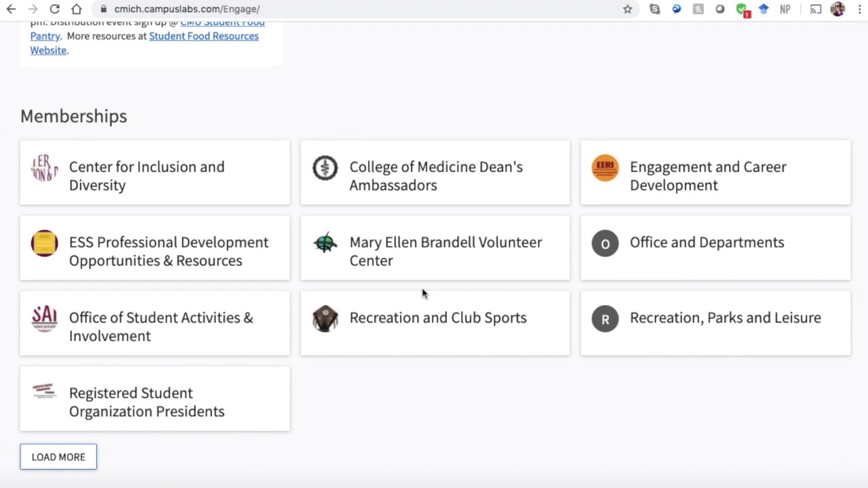Open College of Medicine Dean's Ambassadors
This screenshot has height=488, width=868.
click(x=435, y=172)
